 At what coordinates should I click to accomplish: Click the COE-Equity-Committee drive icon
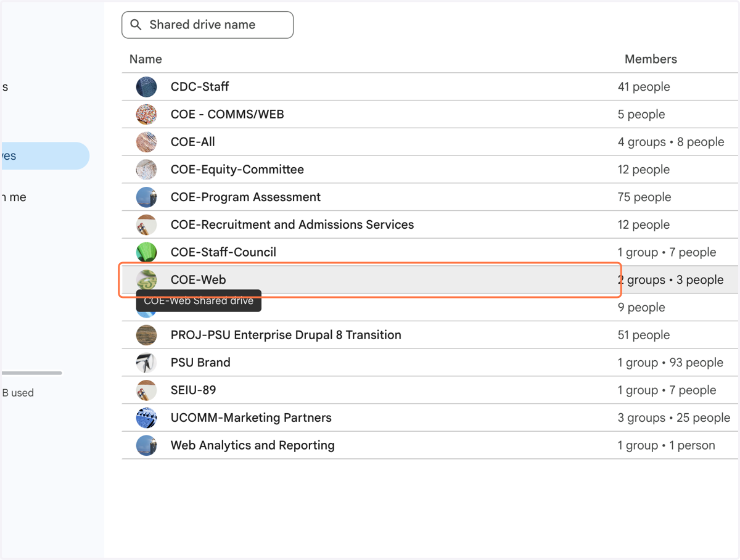147,170
